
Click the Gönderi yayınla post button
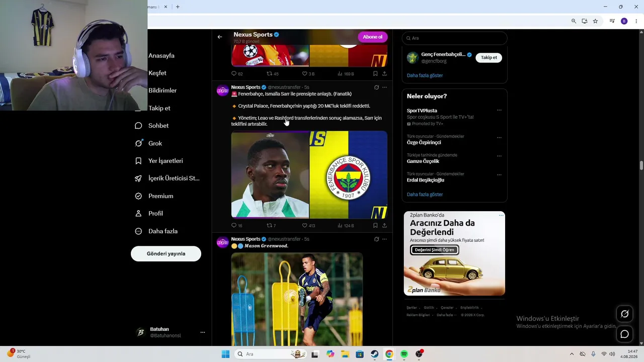(x=166, y=254)
